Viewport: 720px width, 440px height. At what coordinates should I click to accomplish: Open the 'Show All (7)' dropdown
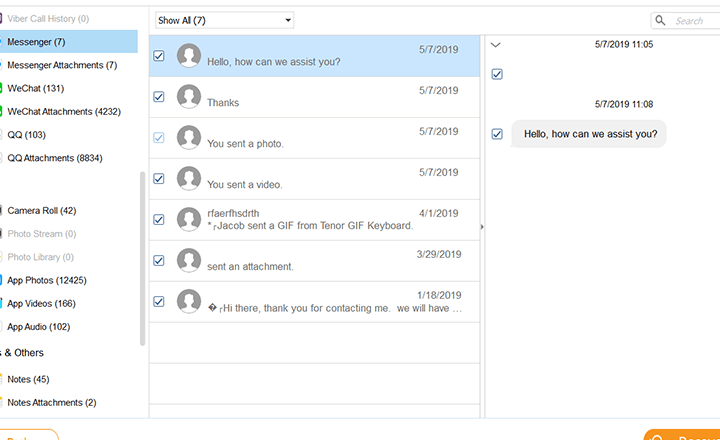pos(225,20)
